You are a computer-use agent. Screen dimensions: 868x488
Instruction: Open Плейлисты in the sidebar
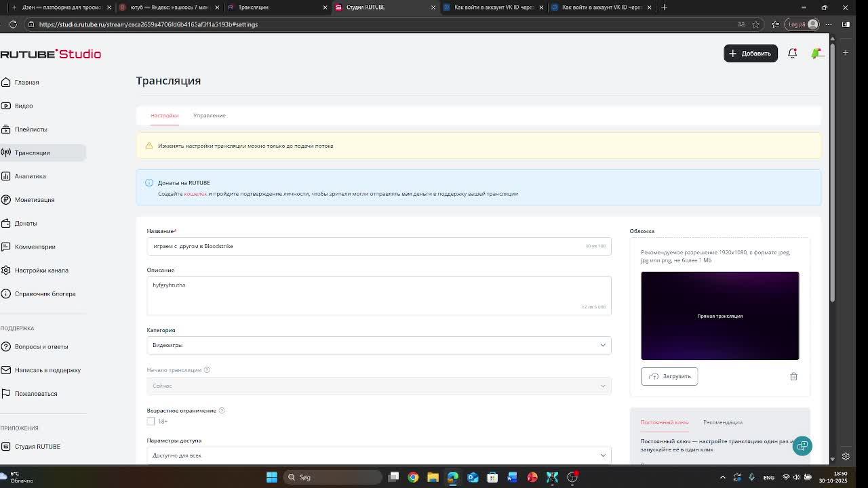(x=31, y=129)
